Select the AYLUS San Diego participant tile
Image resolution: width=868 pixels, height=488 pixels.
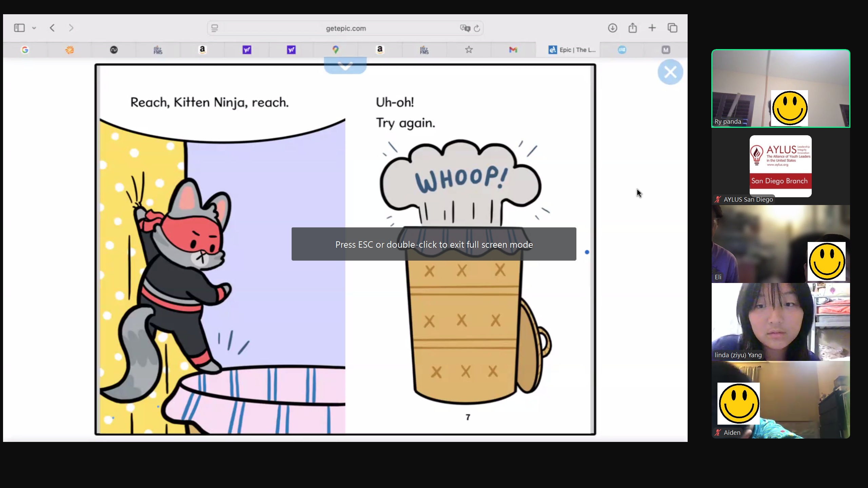pyautogui.click(x=781, y=167)
